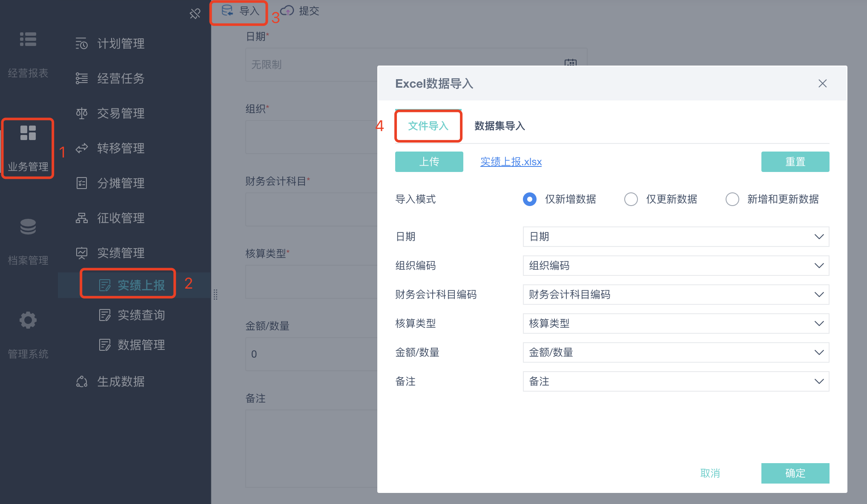This screenshot has height=504, width=867.
Task: Select 仅新增数据 radio option
Action: pyautogui.click(x=530, y=199)
